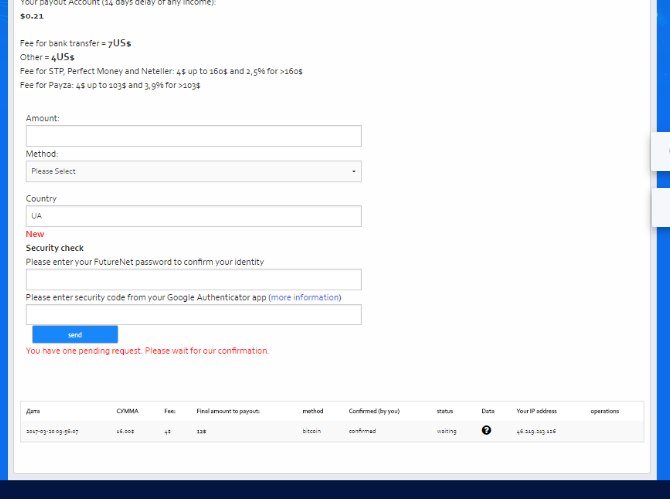The height and width of the screenshot is (499, 670).
Task: Click the 'waiting' status in payout row
Action: point(446,431)
